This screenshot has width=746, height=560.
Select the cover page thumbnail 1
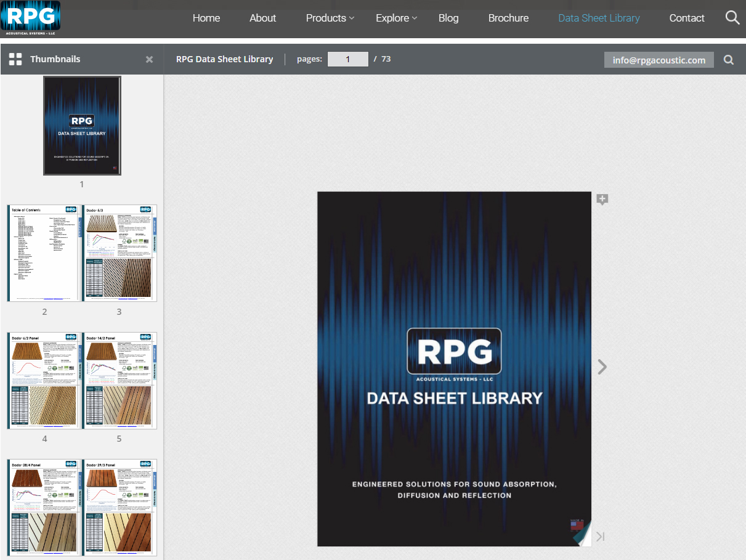click(x=82, y=126)
